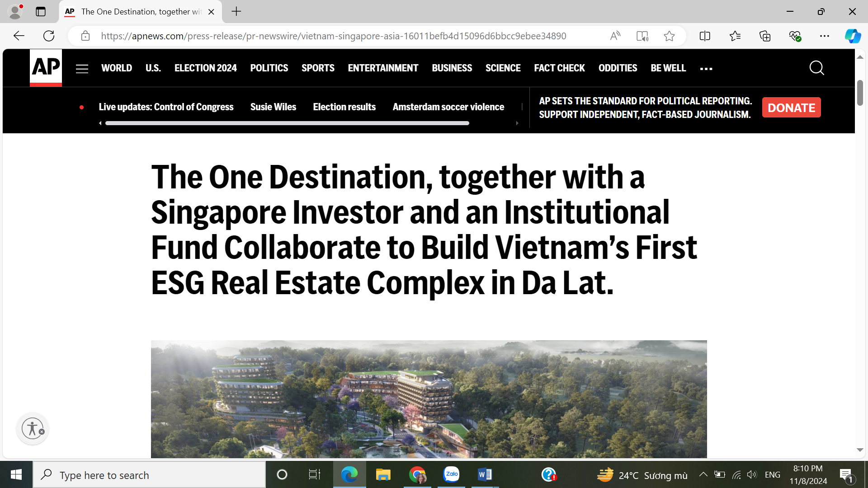Open Microsoft Word from the taskbar

(x=485, y=474)
